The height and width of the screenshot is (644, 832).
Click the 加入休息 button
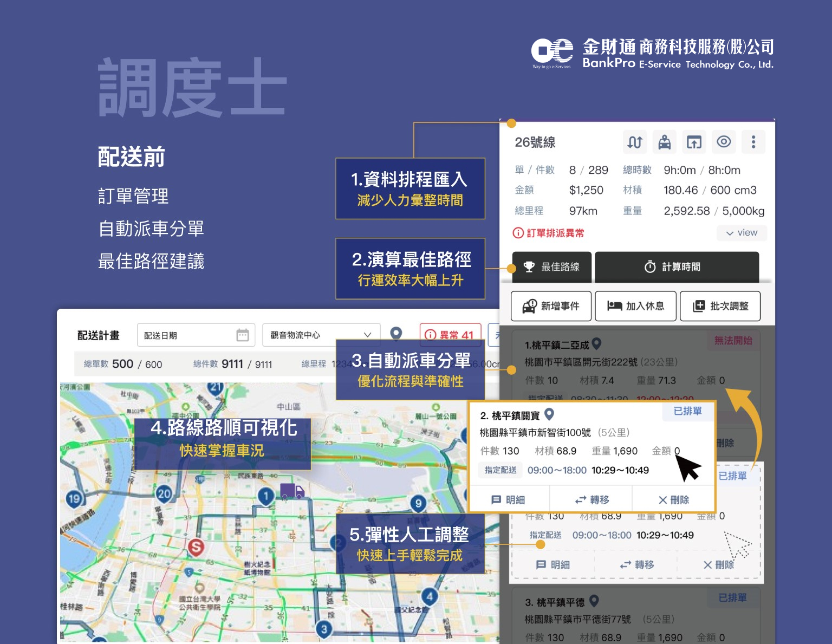(635, 306)
